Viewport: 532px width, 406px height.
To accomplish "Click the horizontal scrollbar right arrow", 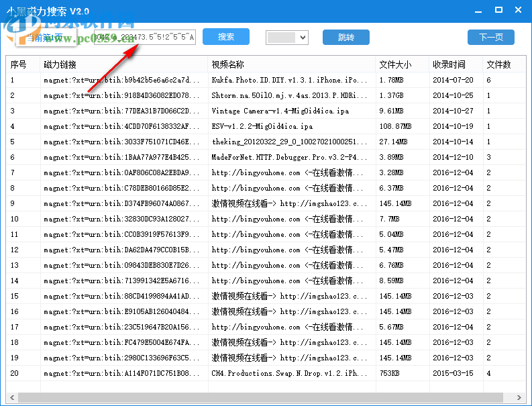I will [519, 397].
